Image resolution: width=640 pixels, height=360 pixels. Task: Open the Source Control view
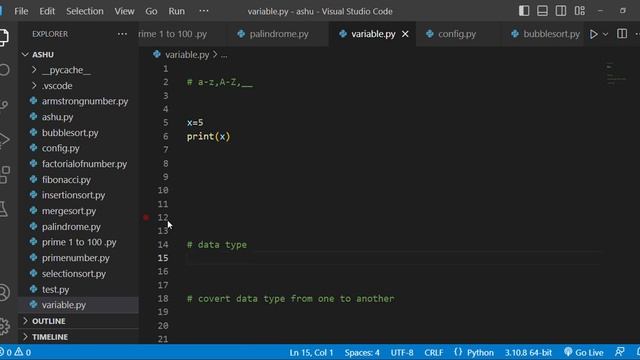pos(4,105)
